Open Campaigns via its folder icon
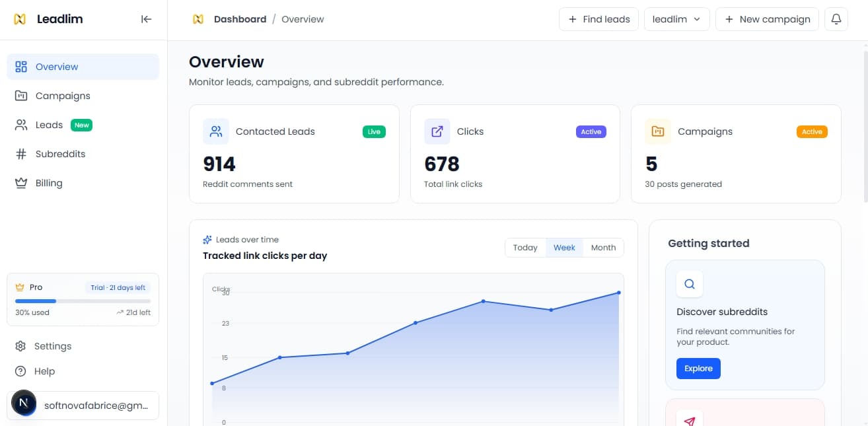The height and width of the screenshot is (426, 868). [x=19, y=95]
